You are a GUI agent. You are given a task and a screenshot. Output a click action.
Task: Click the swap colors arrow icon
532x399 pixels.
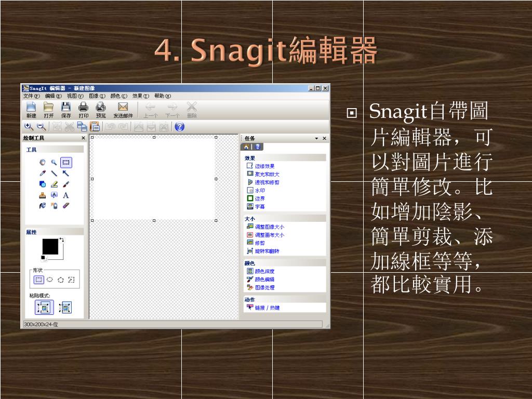click(x=62, y=240)
